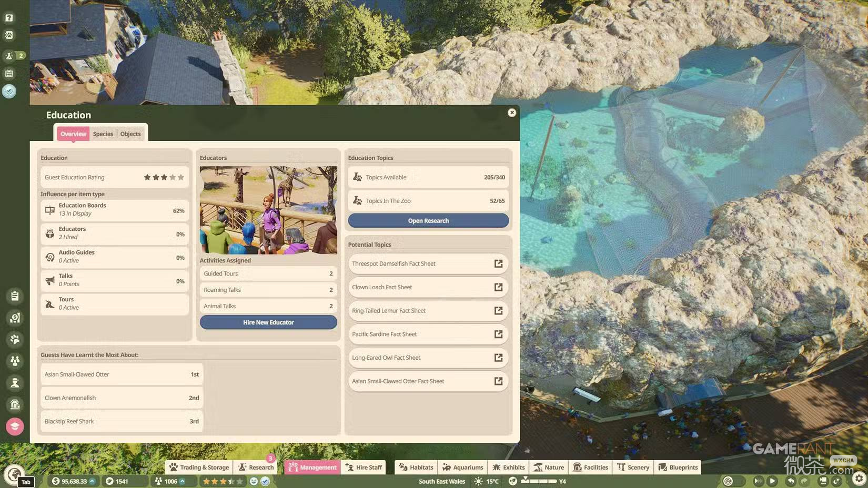Open Ring-Tailed Lemur Fact Sheet link icon

coord(498,311)
